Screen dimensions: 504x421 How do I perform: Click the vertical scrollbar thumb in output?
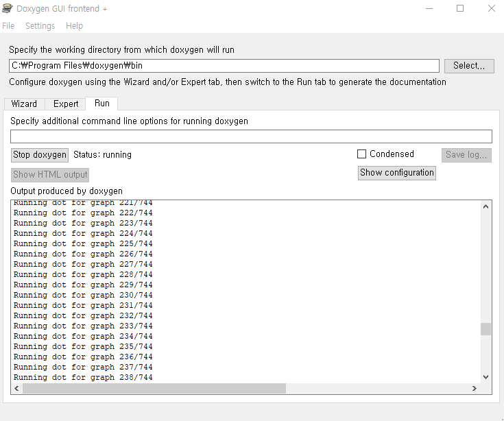tap(485, 329)
